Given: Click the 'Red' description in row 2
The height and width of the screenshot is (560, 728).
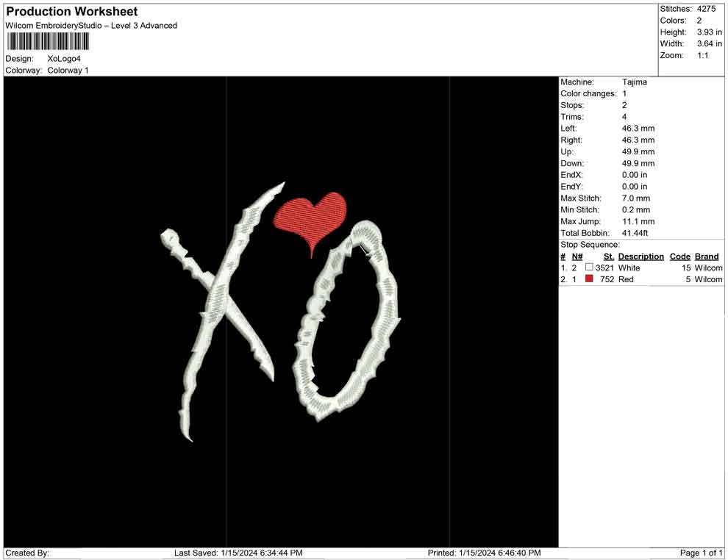Looking at the screenshot, I should (x=626, y=279).
